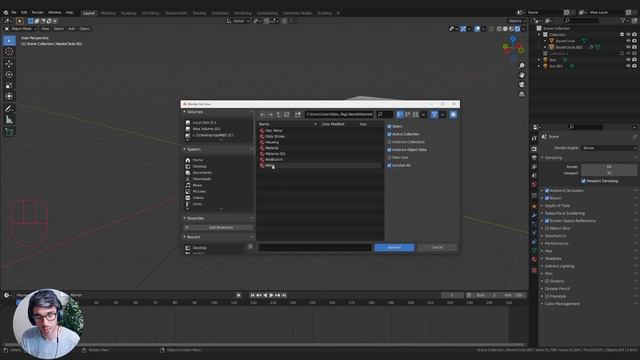Viewport: 640px width, 360px height.
Task: Toggle the Ambient Occlusion checkbox
Action: pos(547,191)
